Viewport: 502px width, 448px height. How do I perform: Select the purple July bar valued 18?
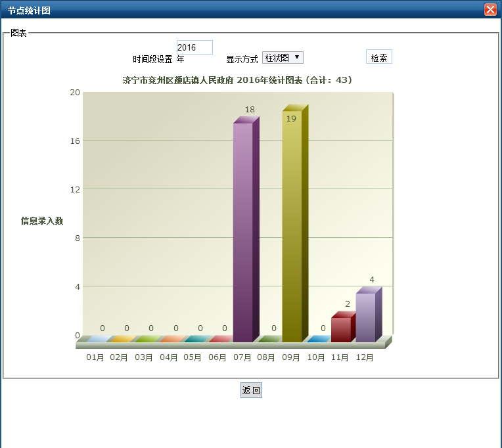[x=243, y=230]
